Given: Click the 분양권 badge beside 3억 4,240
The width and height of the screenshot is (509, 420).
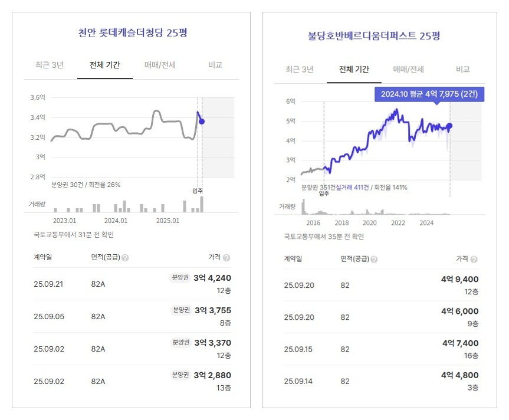Looking at the screenshot, I should (180, 277).
